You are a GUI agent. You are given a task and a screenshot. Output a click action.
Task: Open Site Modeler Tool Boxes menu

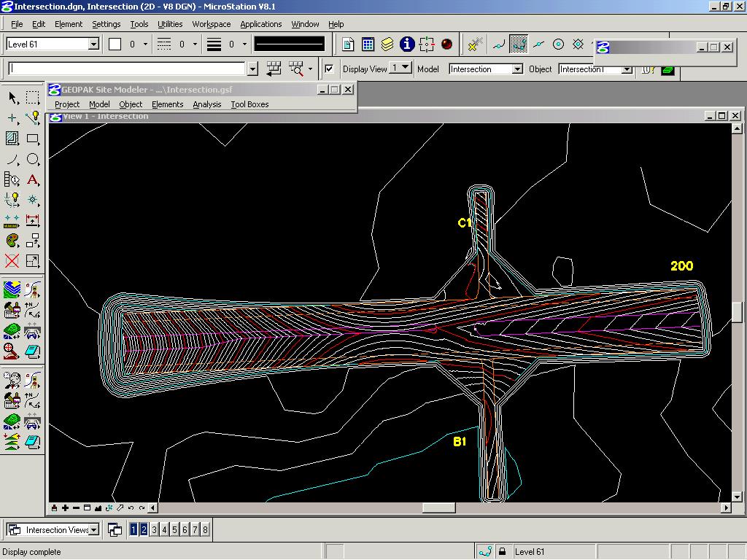(249, 104)
